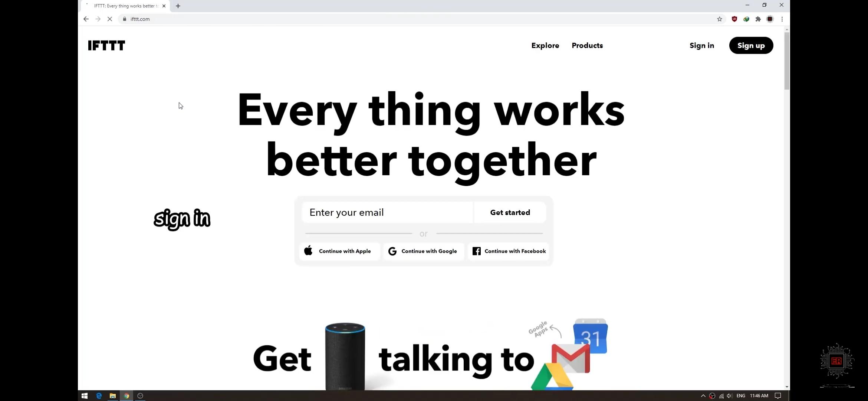Open the Products menu item
This screenshot has width=868, height=401.
(587, 45)
